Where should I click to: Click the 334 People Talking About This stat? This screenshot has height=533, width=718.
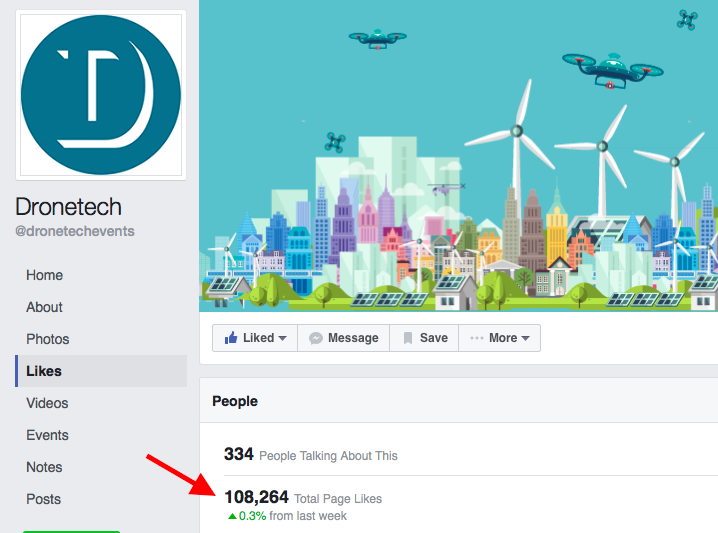click(310, 455)
